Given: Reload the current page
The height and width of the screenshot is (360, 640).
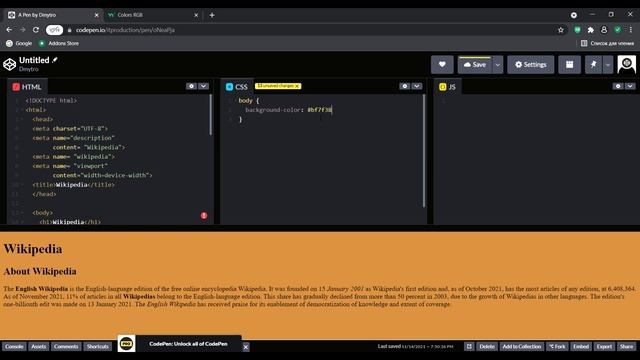Looking at the screenshot, I should tap(36, 30).
